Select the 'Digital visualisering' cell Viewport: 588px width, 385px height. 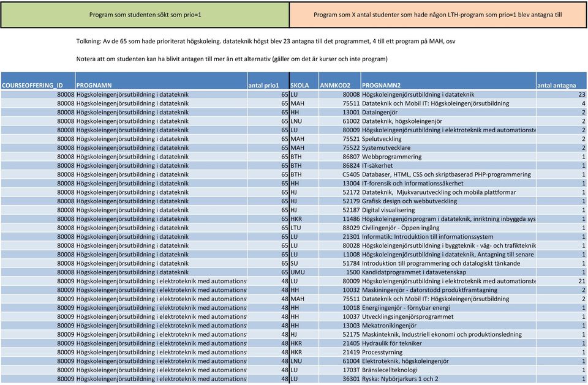pyautogui.click(x=448, y=210)
